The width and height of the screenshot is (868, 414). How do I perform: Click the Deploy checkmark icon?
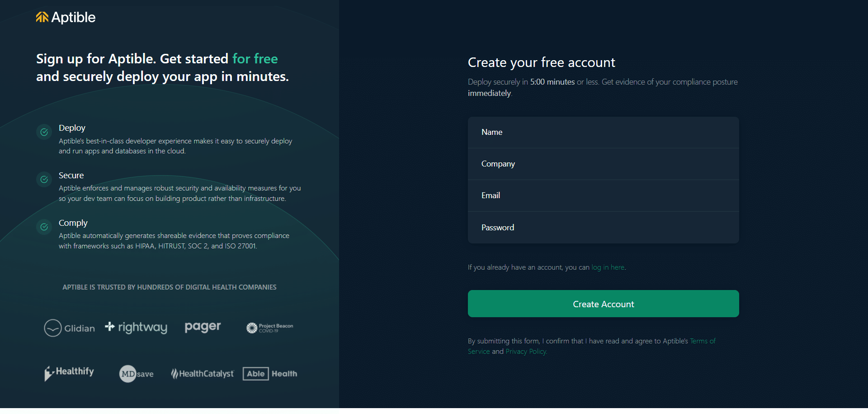pos(44,132)
